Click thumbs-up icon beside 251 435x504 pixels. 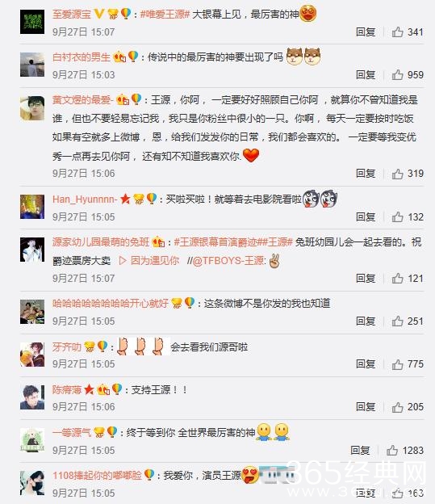point(397,321)
